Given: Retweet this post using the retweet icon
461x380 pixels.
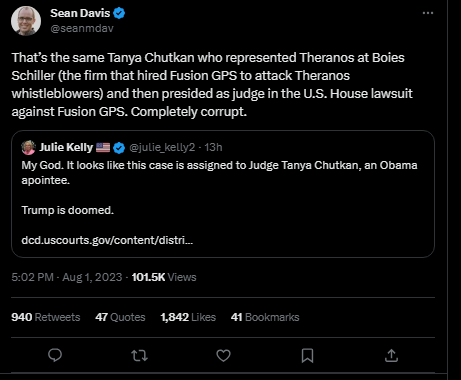Looking at the screenshot, I should click(139, 356).
